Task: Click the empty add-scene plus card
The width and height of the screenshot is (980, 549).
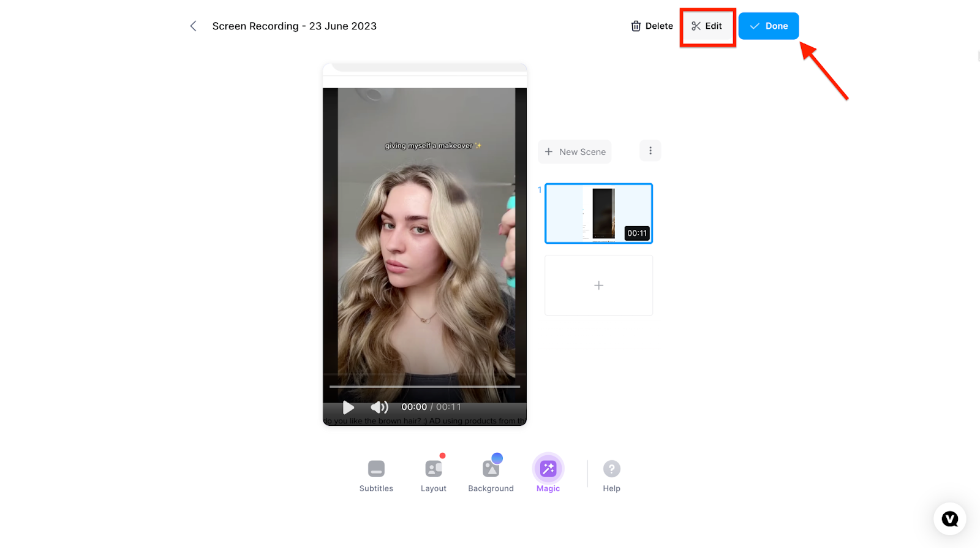Action: pos(598,286)
